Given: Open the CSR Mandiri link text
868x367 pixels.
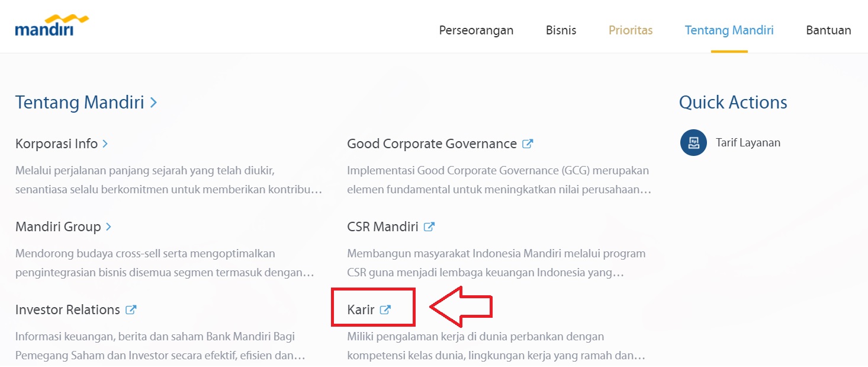Looking at the screenshot, I should 382,226.
